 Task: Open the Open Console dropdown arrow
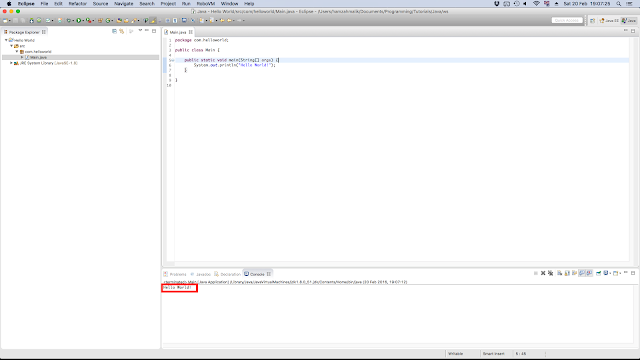click(620, 273)
